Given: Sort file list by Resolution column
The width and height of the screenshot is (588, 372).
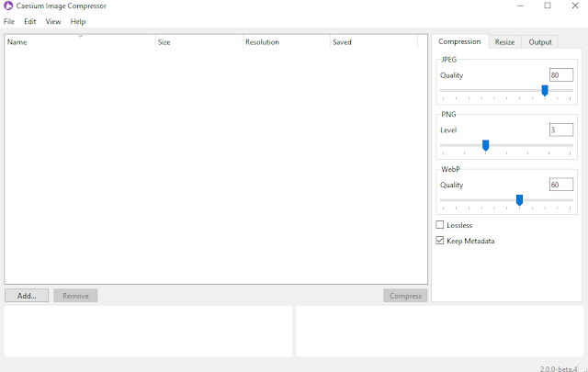Looking at the screenshot, I should 286,42.
